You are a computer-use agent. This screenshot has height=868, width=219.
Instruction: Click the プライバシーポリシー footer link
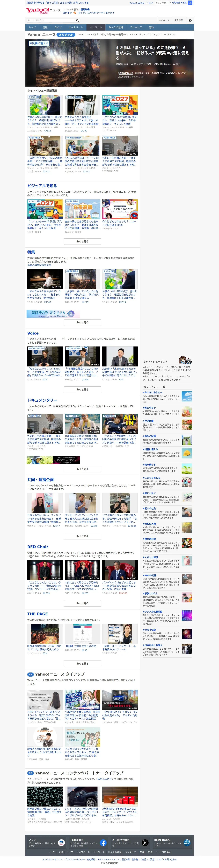pyautogui.click(x=53, y=859)
